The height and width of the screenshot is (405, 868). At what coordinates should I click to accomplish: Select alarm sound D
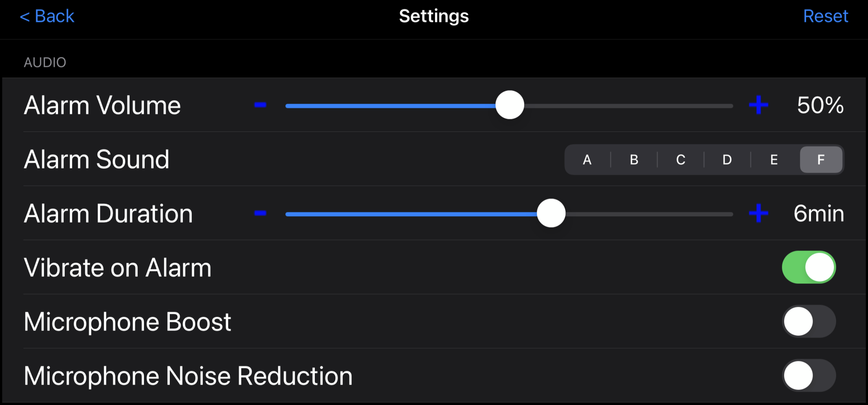[x=727, y=160]
